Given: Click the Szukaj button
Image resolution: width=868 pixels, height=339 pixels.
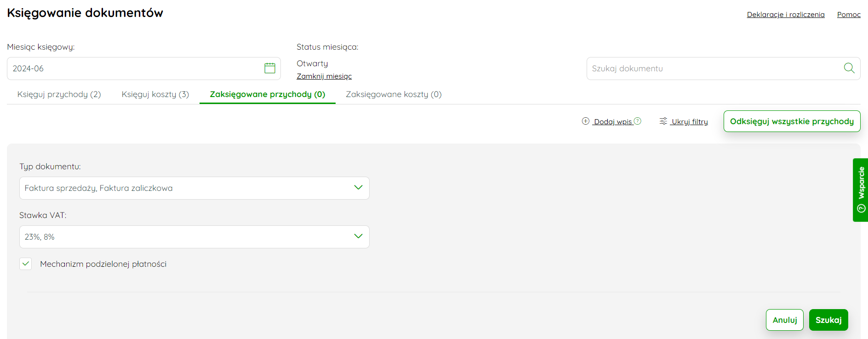Looking at the screenshot, I should [x=828, y=320].
